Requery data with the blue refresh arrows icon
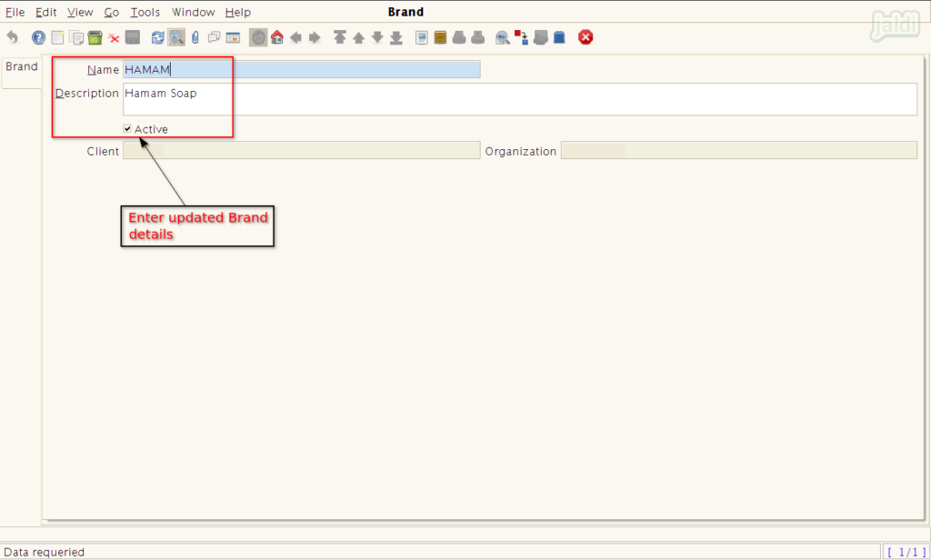The width and height of the screenshot is (931, 560). tap(157, 37)
